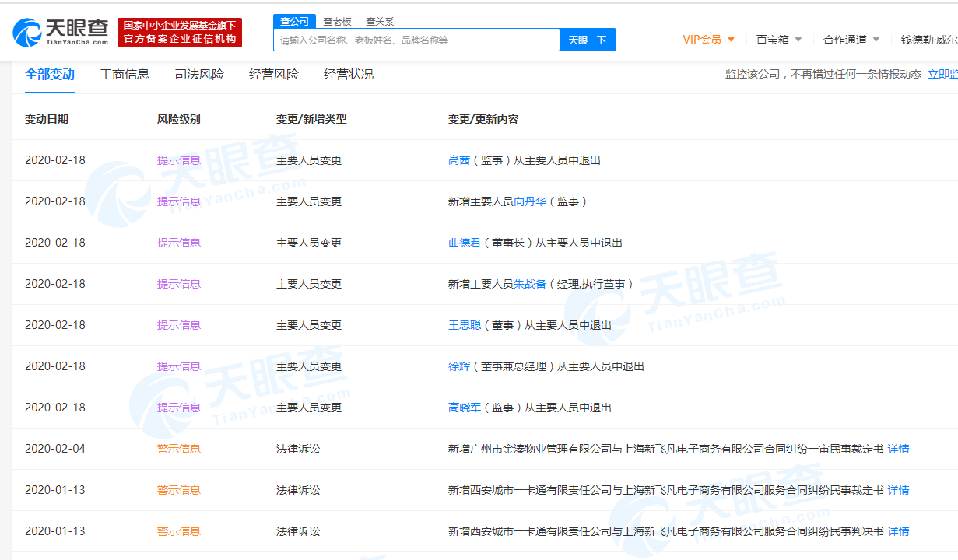Open the 向丹华 person link

click(530, 201)
